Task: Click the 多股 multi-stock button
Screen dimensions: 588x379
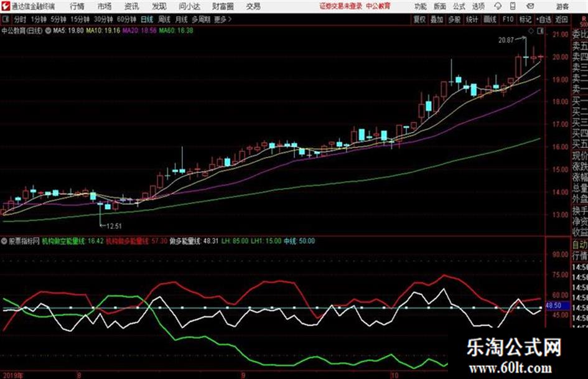Action: pyautogui.click(x=454, y=19)
